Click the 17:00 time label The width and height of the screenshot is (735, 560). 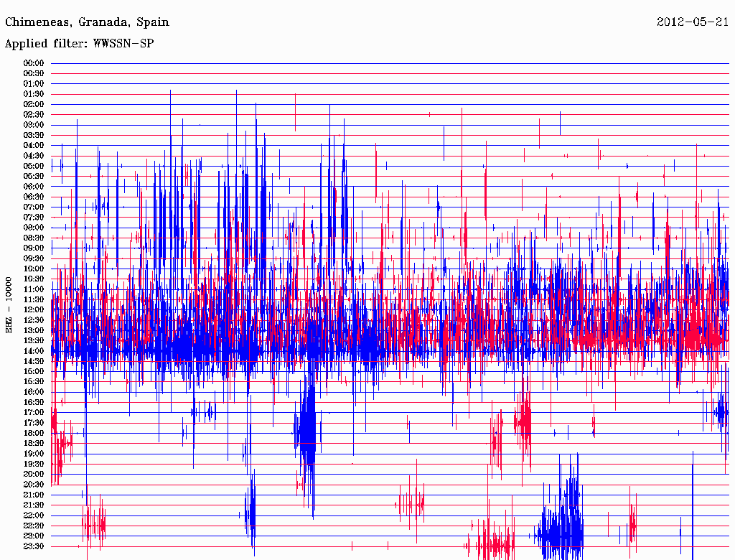pyautogui.click(x=34, y=413)
